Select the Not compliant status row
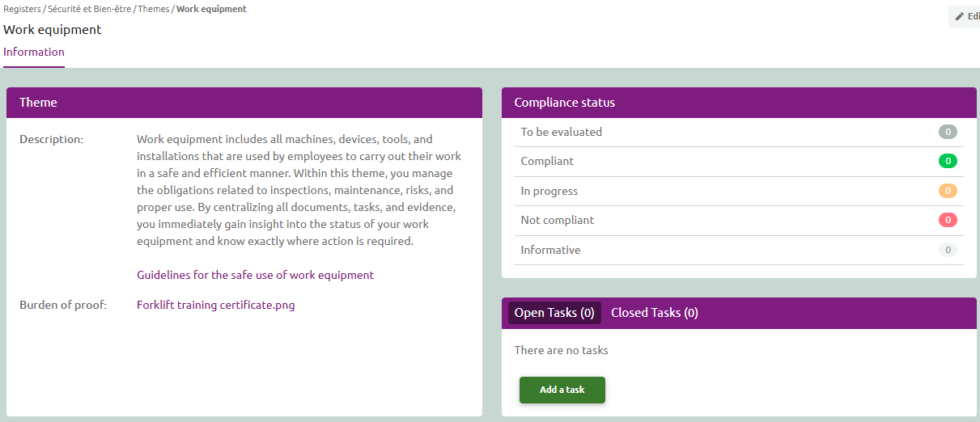 (x=739, y=221)
